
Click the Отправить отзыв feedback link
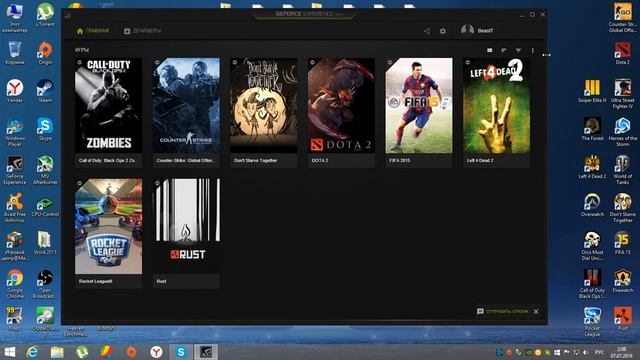click(503, 311)
